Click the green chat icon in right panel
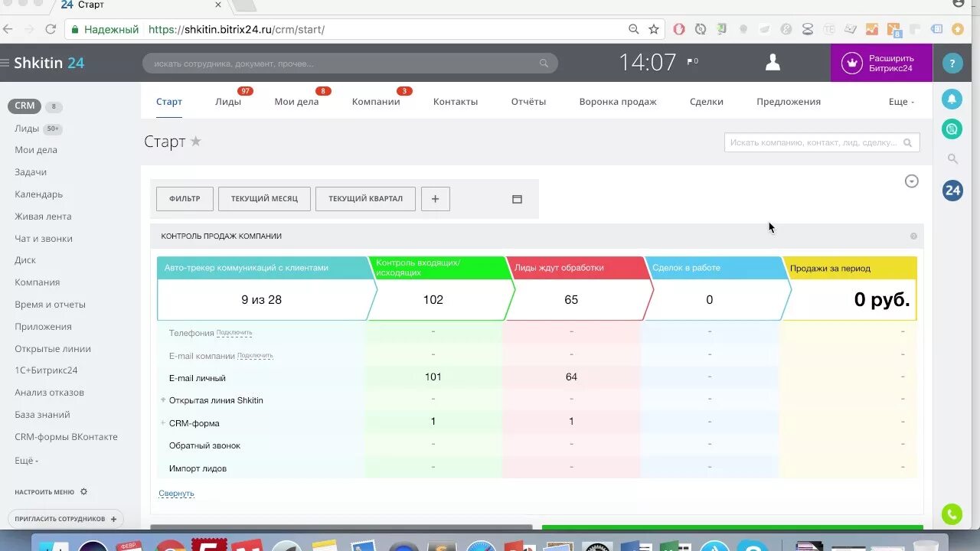This screenshot has height=551, width=980. coord(952,129)
